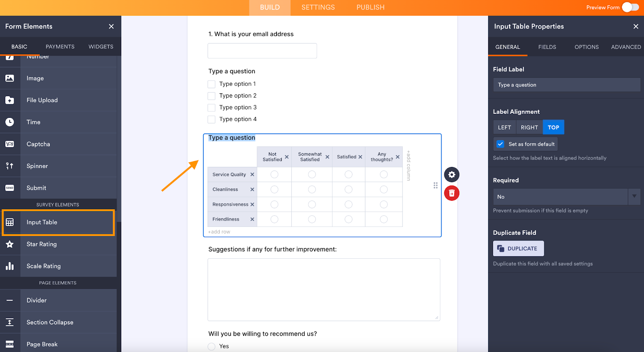Check the Type option 4 checkbox
The width and height of the screenshot is (644, 352).
click(211, 119)
